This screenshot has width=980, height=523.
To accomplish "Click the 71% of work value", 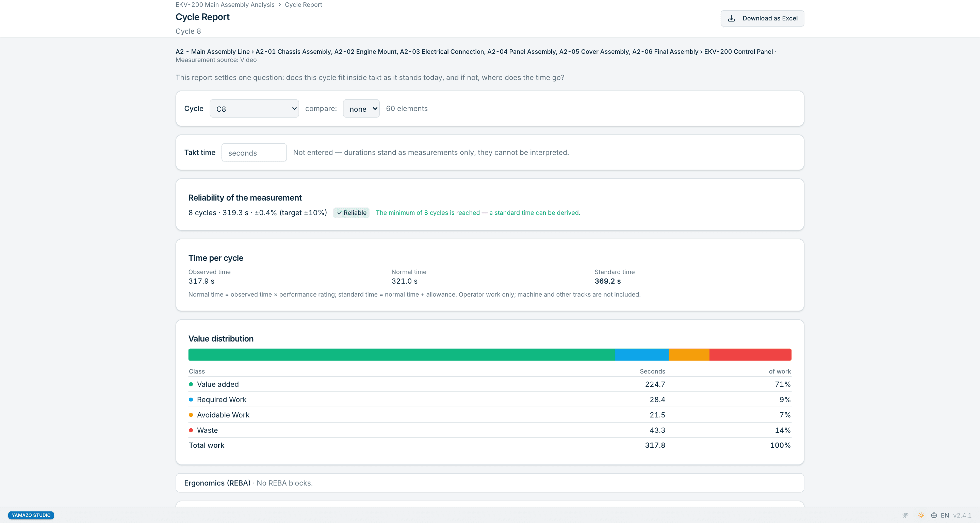I will pos(783,384).
